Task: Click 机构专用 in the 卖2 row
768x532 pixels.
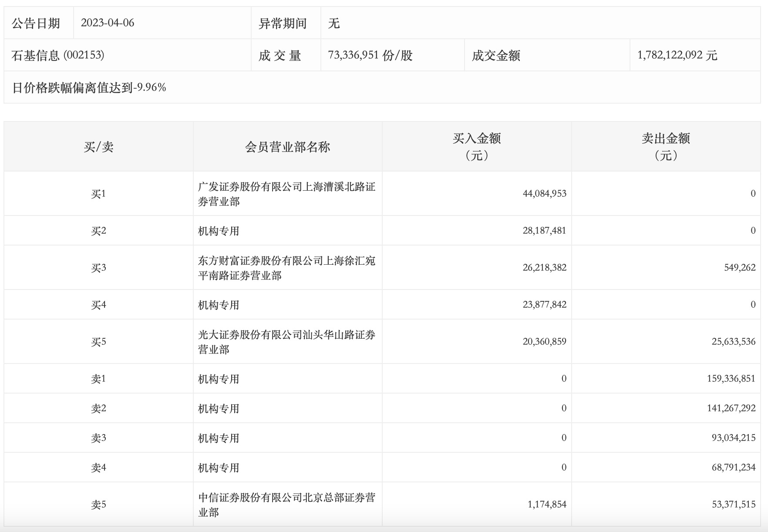Action: tap(219, 409)
